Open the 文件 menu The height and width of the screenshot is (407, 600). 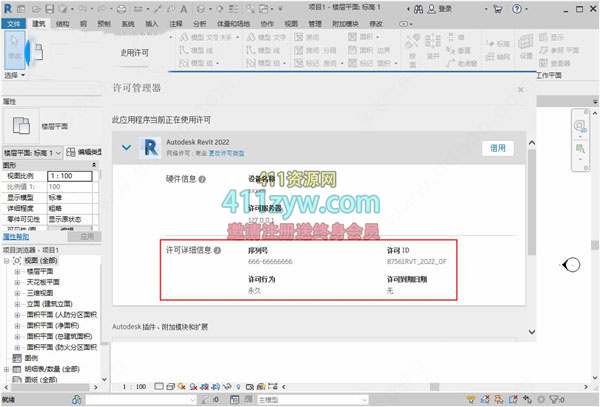13,21
